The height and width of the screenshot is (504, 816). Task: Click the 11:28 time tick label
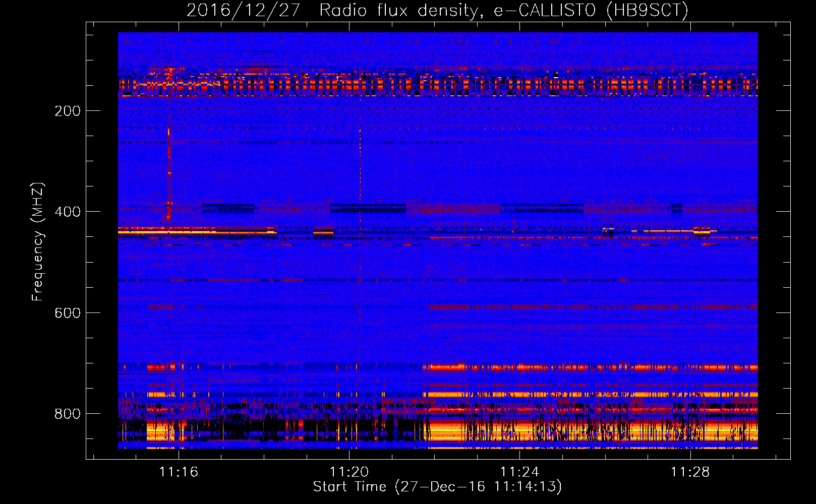point(690,472)
